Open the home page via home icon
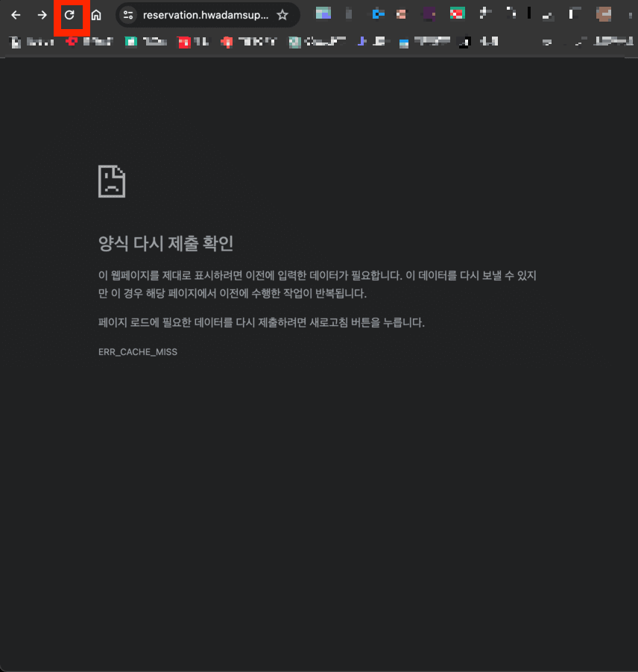 pos(98,14)
